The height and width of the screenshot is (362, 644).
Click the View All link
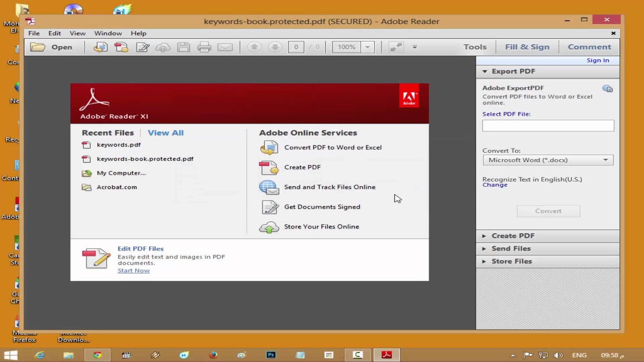[166, 133]
